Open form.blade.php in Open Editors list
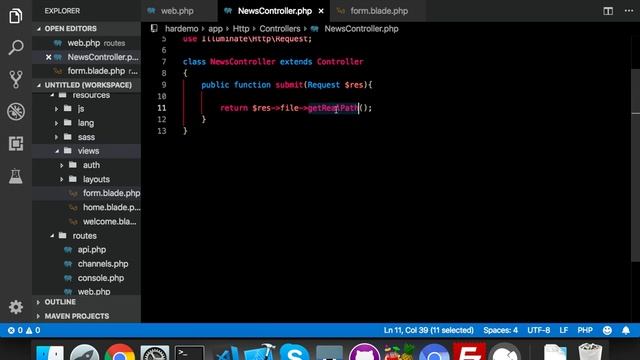This screenshot has width=640, height=360. click(87, 71)
